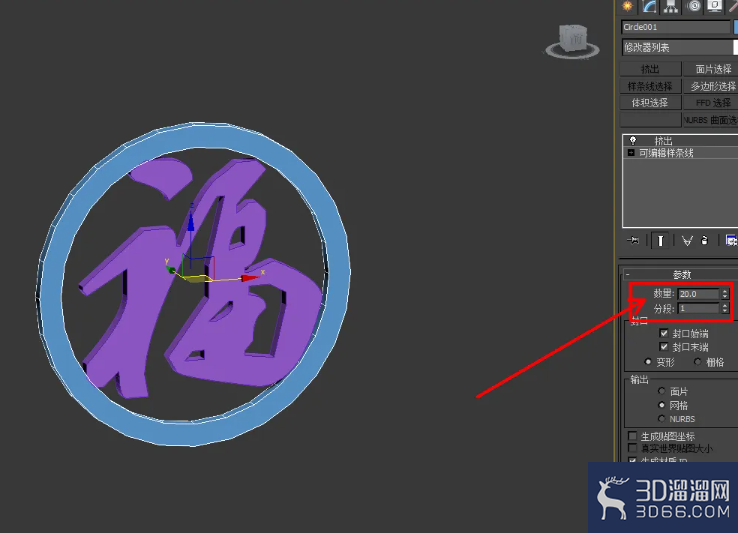The width and height of the screenshot is (738, 533).
Task: Click the 分段 value field
Action: point(698,308)
